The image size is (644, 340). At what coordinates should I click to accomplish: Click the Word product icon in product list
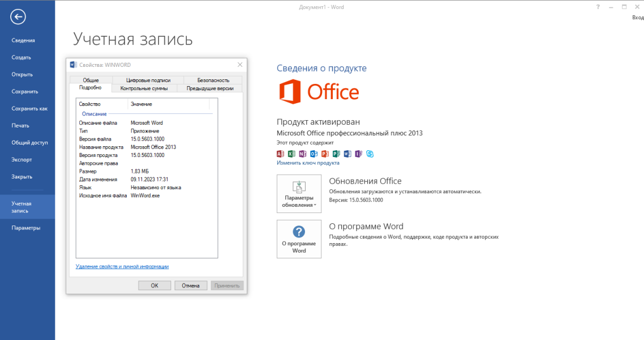tap(347, 154)
